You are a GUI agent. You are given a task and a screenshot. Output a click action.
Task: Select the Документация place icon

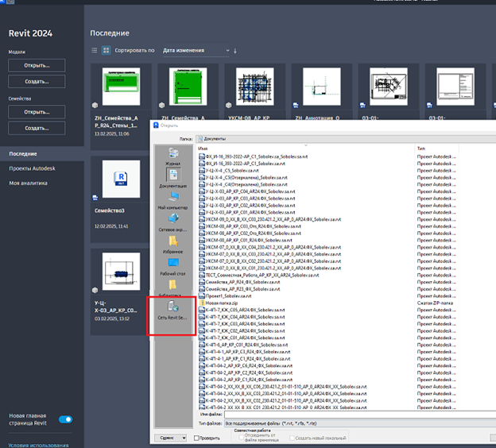click(x=173, y=174)
